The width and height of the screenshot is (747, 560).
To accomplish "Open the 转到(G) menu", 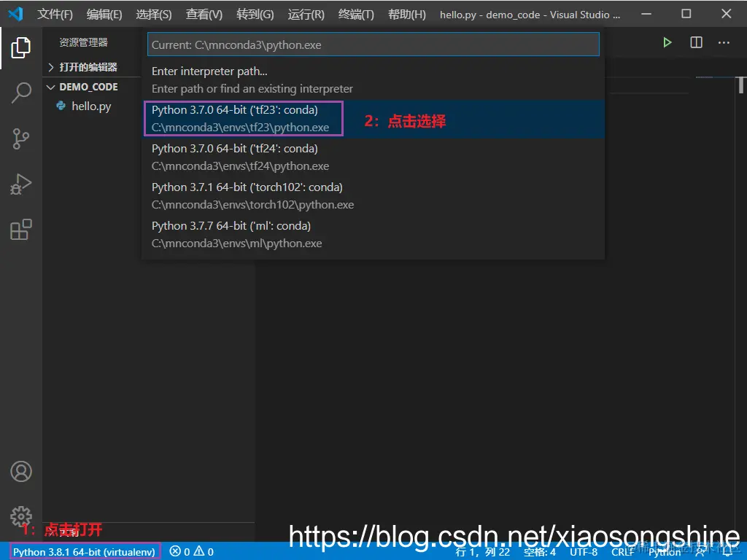I will click(x=255, y=15).
